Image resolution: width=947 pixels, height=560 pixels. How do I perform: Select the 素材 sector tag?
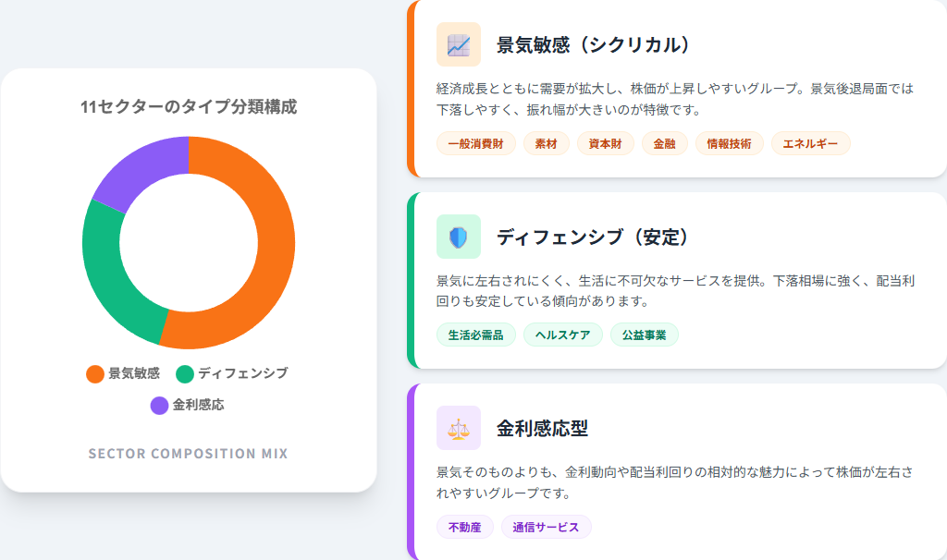coord(546,143)
